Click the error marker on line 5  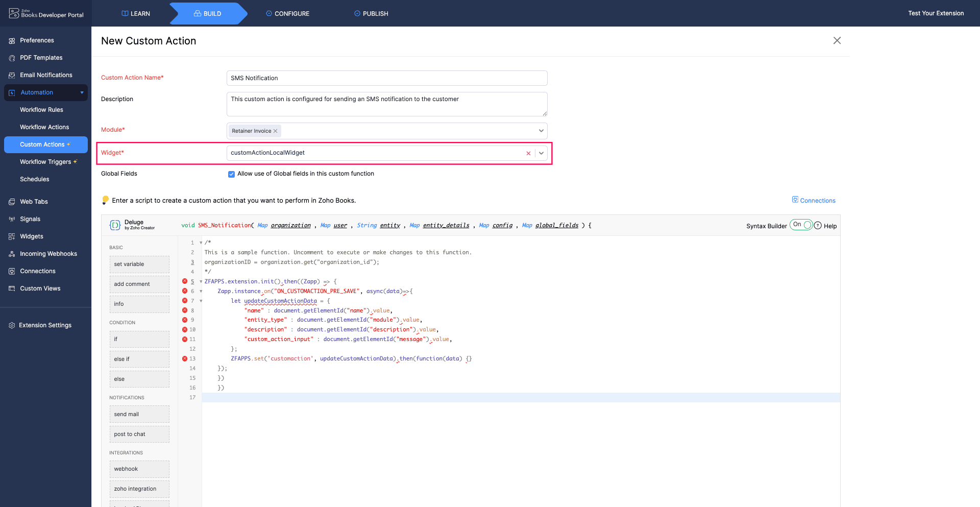(x=185, y=281)
